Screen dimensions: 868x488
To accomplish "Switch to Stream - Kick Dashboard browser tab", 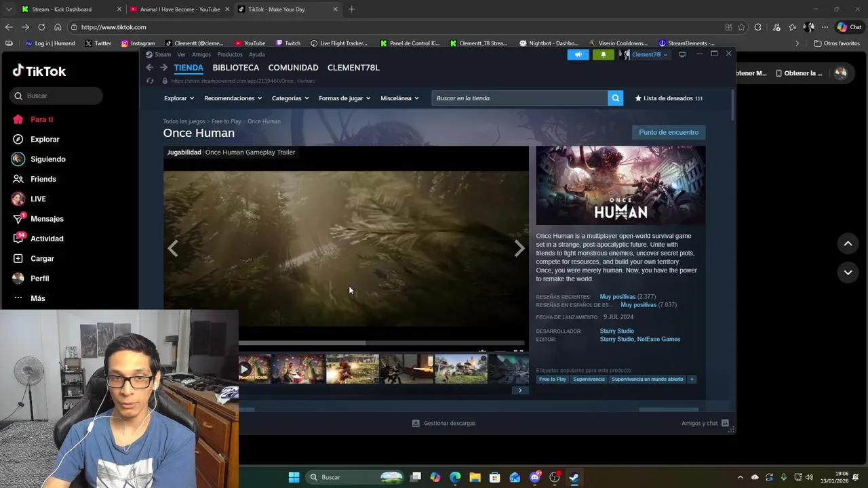I will (71, 9).
